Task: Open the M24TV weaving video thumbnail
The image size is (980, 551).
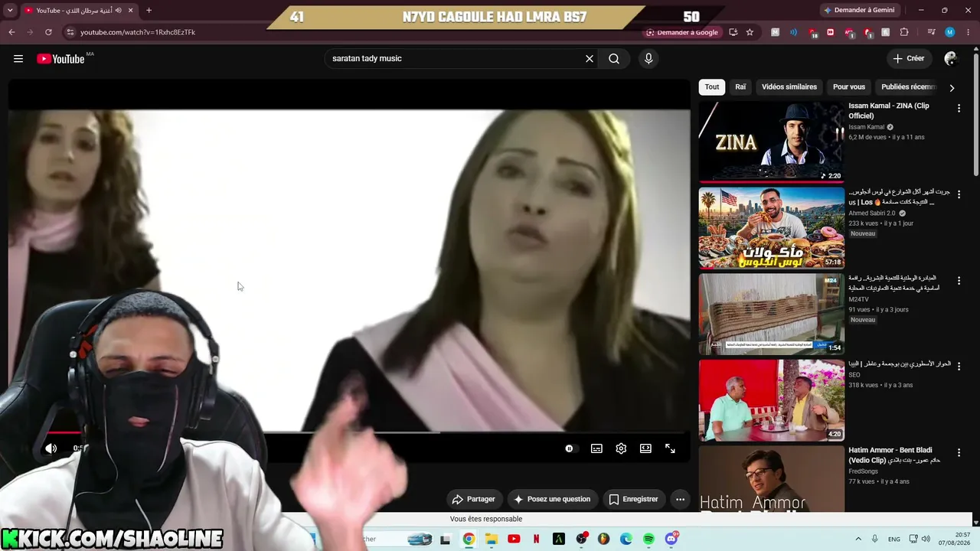Action: [x=771, y=314]
